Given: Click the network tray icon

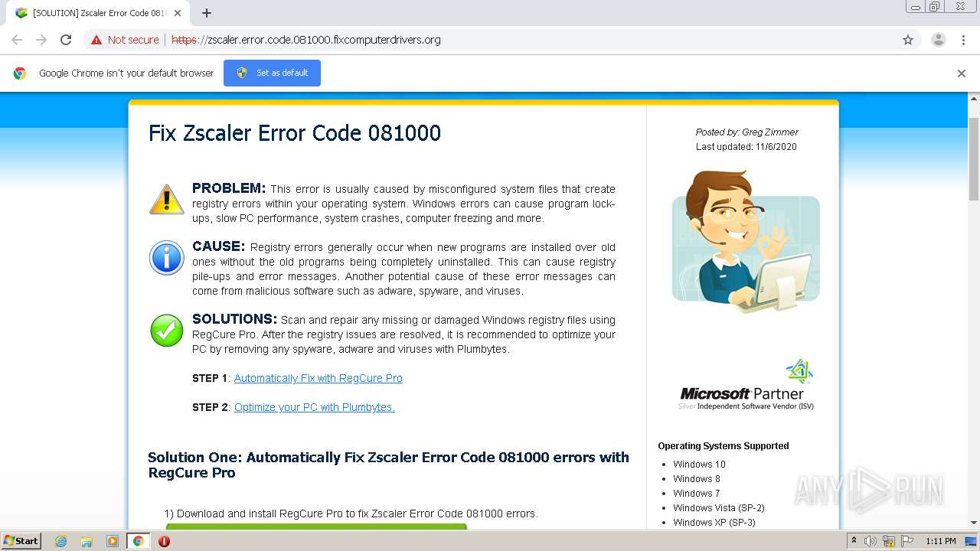Looking at the screenshot, I should (x=889, y=541).
